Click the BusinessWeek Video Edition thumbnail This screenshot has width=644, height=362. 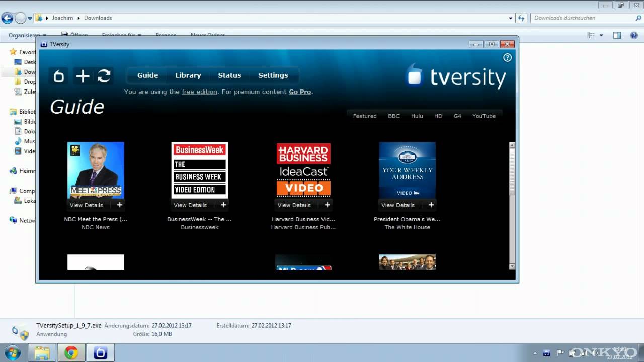(200, 170)
